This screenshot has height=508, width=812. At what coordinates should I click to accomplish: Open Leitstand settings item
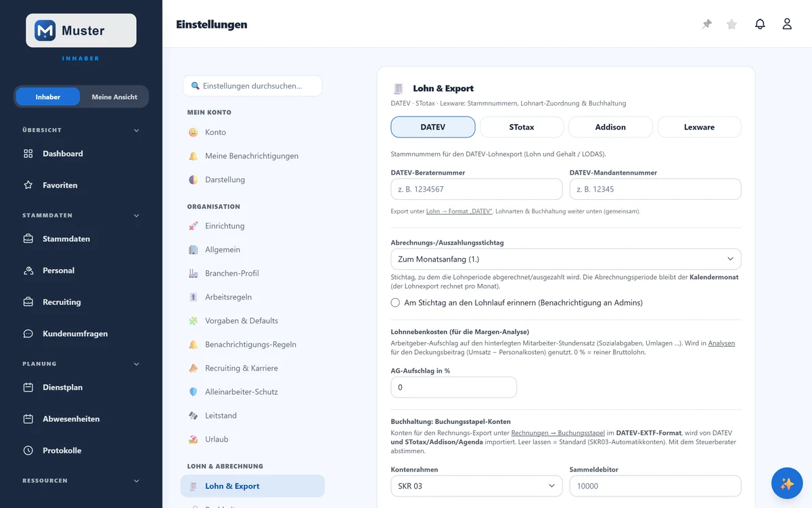[x=252, y=415]
